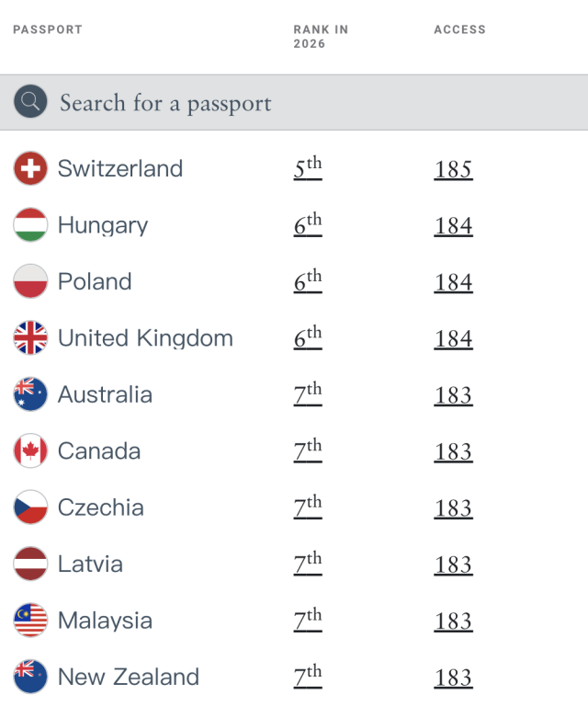This screenshot has width=588, height=706.
Task: Open United Kingdom's 184 access link
Action: tap(453, 339)
